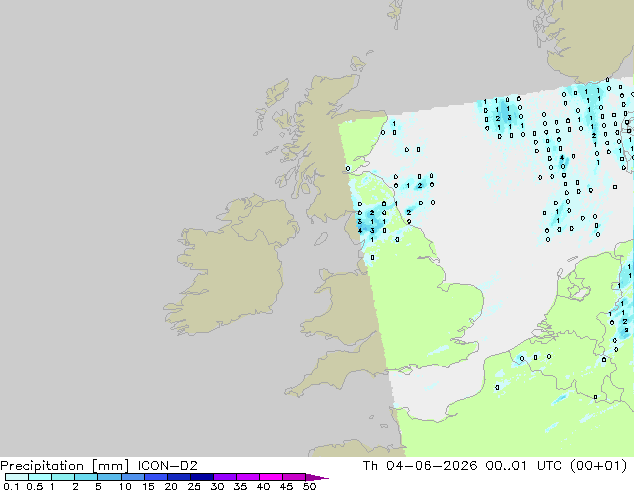
Task: Click the blue 10 mm legend swatch
Action: coord(133,477)
